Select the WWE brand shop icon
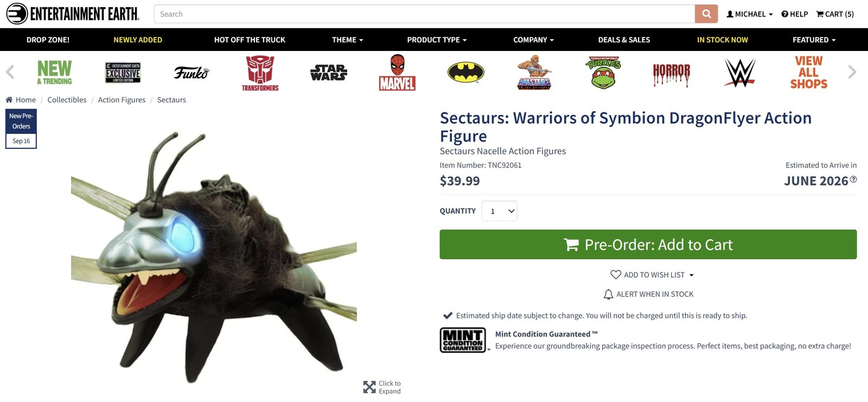Image resolution: width=868 pixels, height=402 pixels. (739, 72)
